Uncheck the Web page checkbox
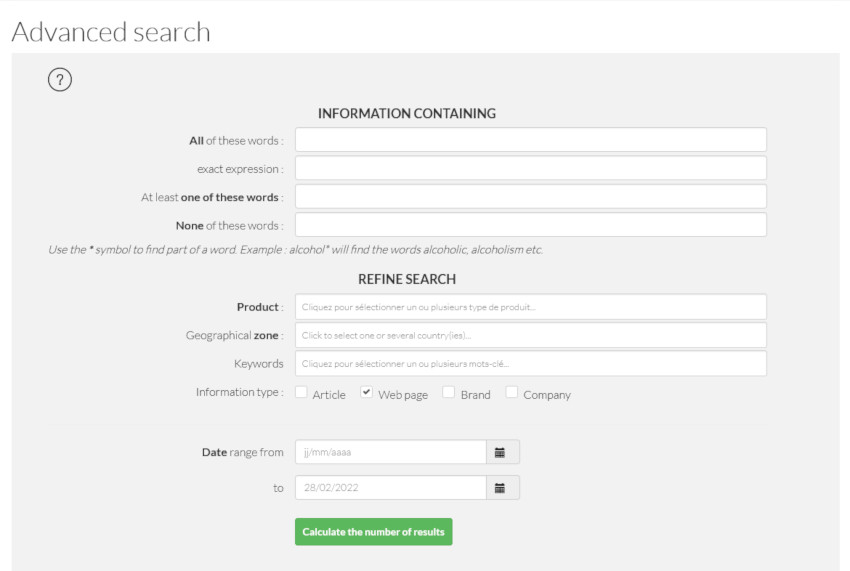Viewport: 850px width, 571px height. [366, 392]
